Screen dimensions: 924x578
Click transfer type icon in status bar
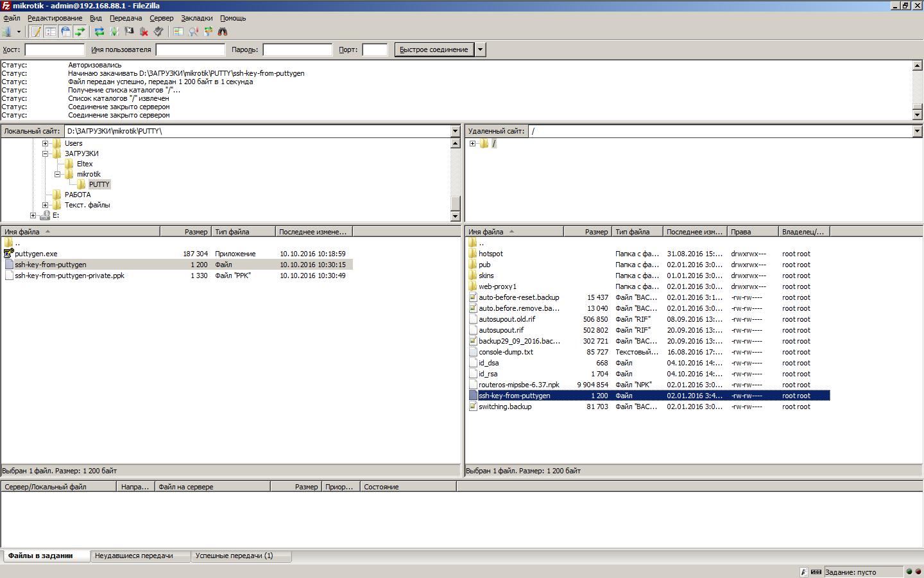pyautogui.click(x=804, y=572)
